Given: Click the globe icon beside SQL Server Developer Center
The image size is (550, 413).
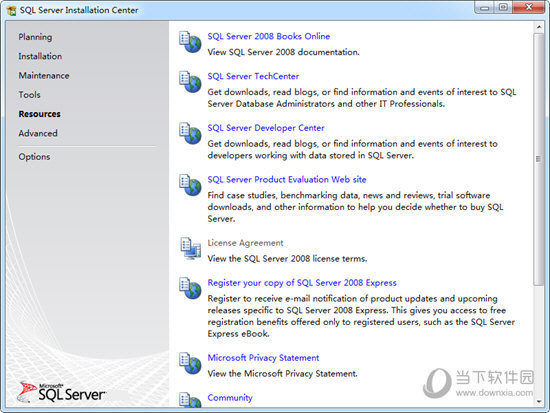Looking at the screenshot, I should tap(190, 133).
